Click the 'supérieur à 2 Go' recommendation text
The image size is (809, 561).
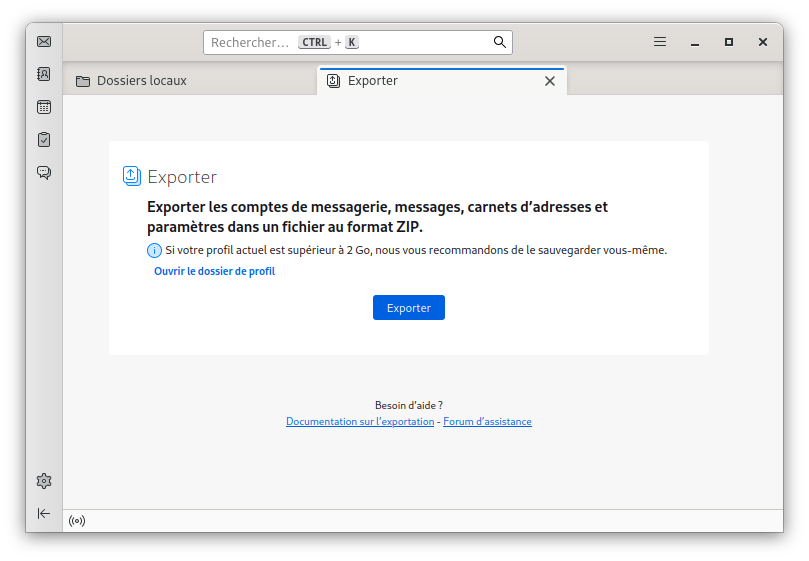(x=416, y=250)
